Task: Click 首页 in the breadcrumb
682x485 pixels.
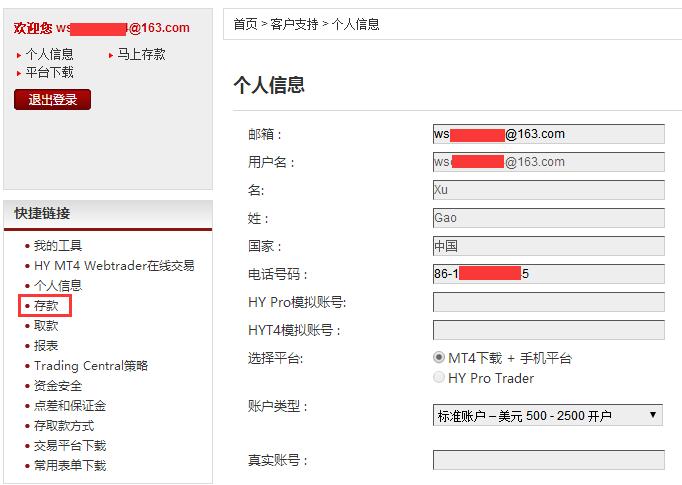Action: [245, 24]
